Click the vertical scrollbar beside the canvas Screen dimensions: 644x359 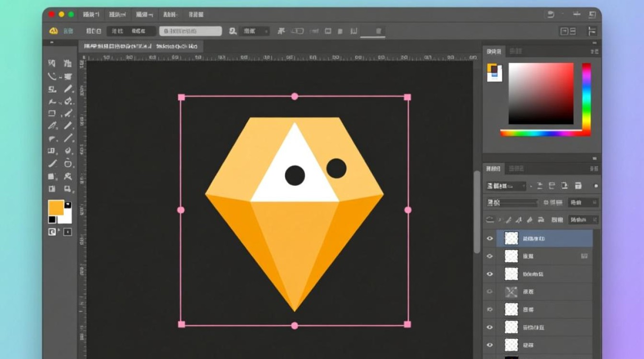477,212
